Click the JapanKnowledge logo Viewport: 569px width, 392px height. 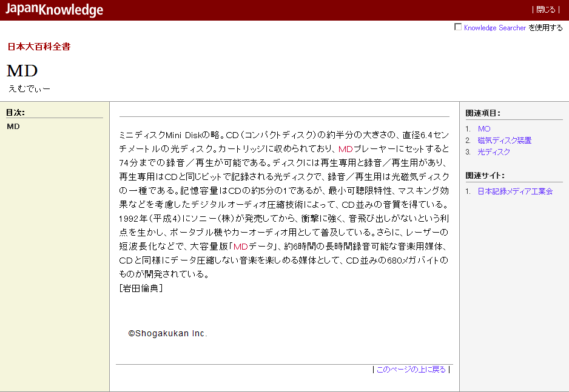[x=54, y=10]
